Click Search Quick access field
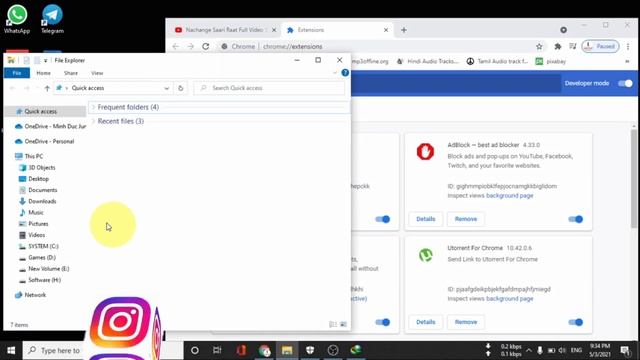Screen dimensions: 640x360 click(x=269, y=88)
